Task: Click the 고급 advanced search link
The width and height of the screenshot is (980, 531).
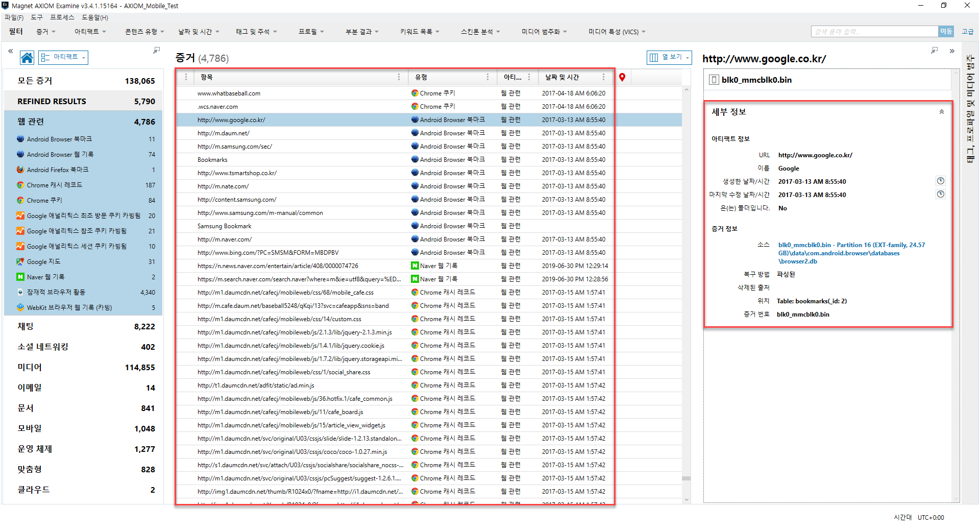Action: (x=967, y=32)
